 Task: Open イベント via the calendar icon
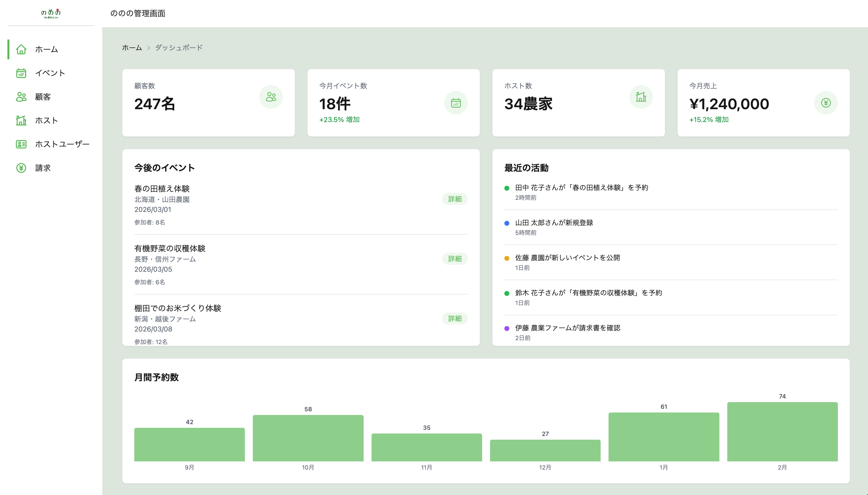click(x=21, y=73)
